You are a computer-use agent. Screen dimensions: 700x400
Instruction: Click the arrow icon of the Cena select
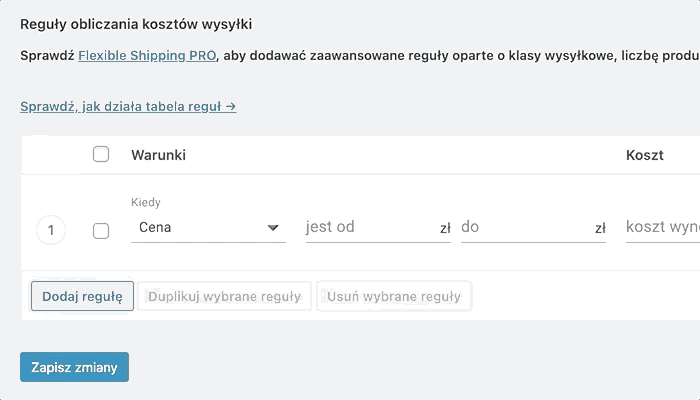(274, 228)
